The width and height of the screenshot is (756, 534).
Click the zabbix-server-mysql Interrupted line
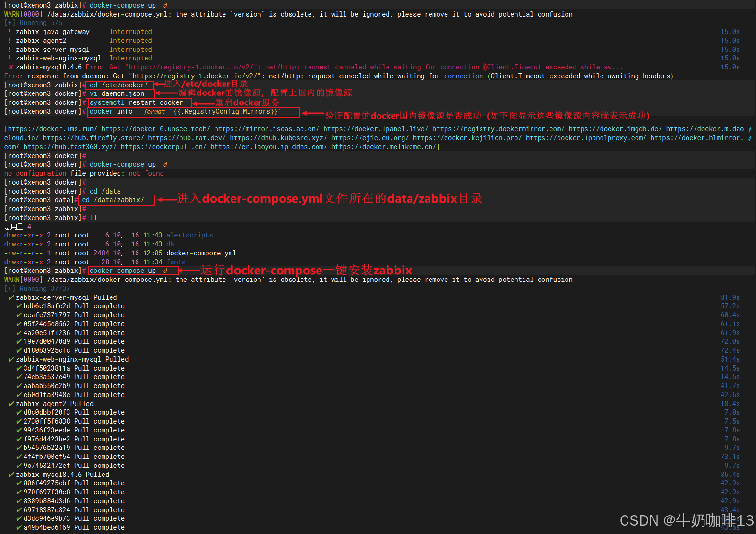pos(80,50)
